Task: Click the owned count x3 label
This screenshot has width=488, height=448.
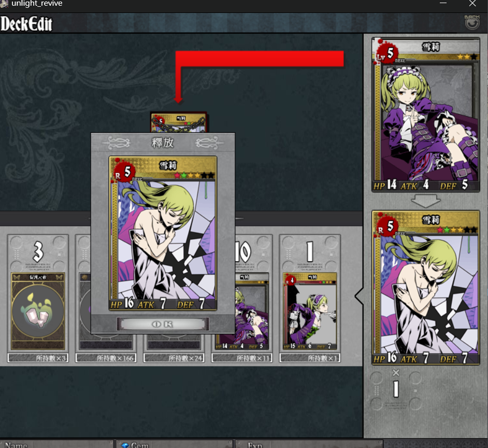Action: (x=38, y=358)
